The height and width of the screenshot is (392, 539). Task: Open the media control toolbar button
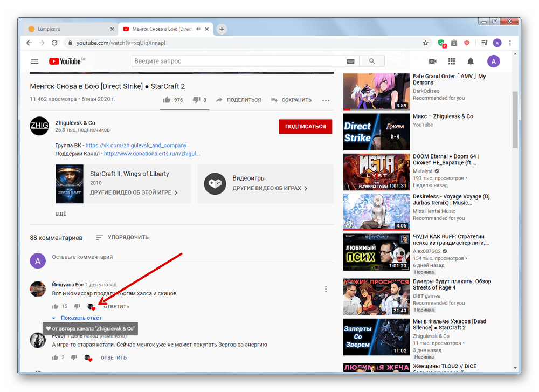coord(485,43)
